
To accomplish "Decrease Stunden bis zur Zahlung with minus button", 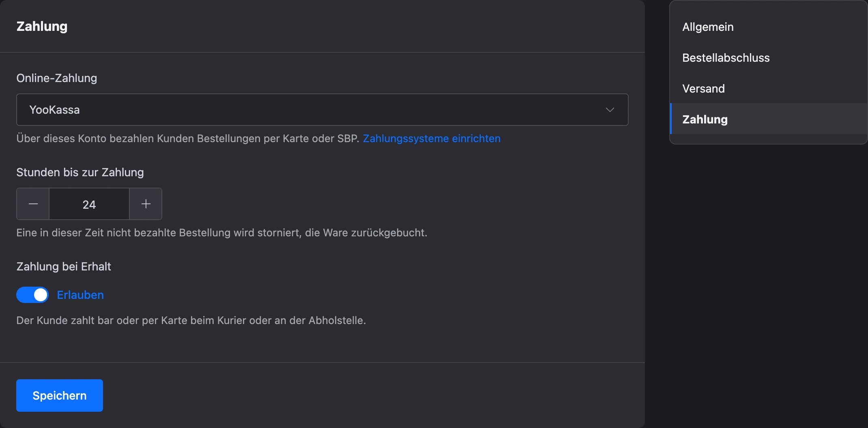I will (x=33, y=204).
